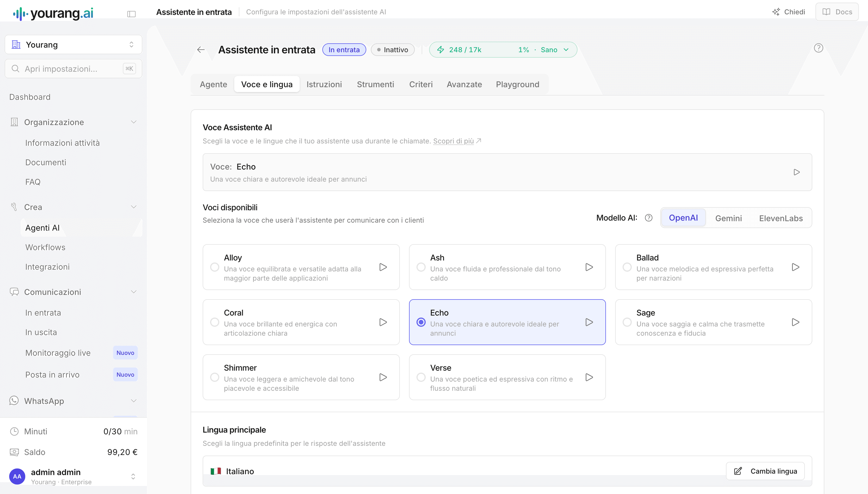Expand the 248 / 17k Sano status dropdown
Viewport: 868px width, 494px height.
tap(503, 50)
